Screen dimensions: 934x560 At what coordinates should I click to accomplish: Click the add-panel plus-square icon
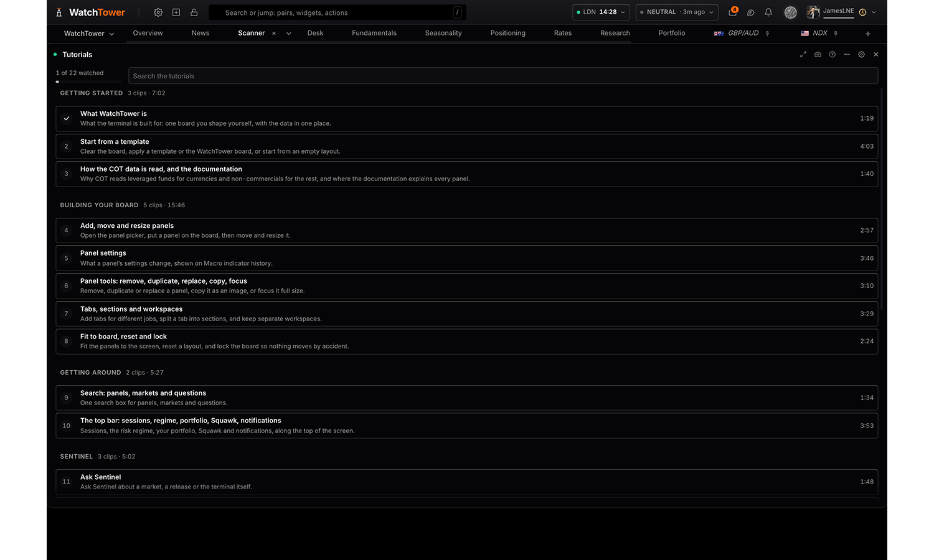tap(176, 12)
